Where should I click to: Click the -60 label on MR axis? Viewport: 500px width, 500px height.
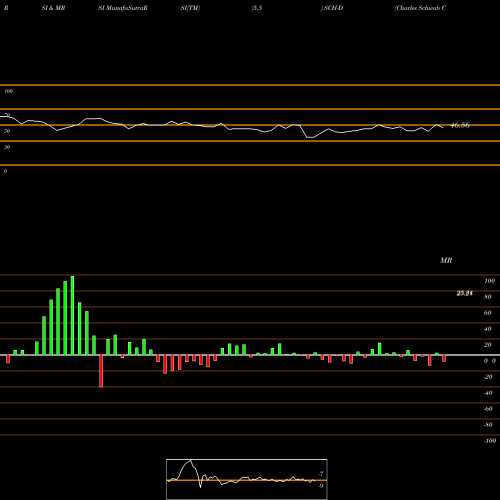pyautogui.click(x=488, y=409)
